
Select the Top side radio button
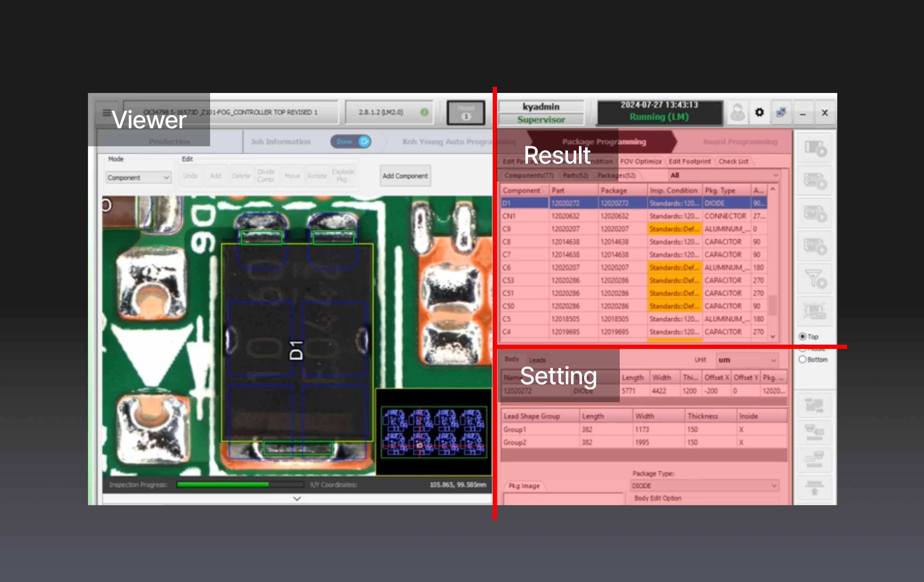click(x=802, y=337)
